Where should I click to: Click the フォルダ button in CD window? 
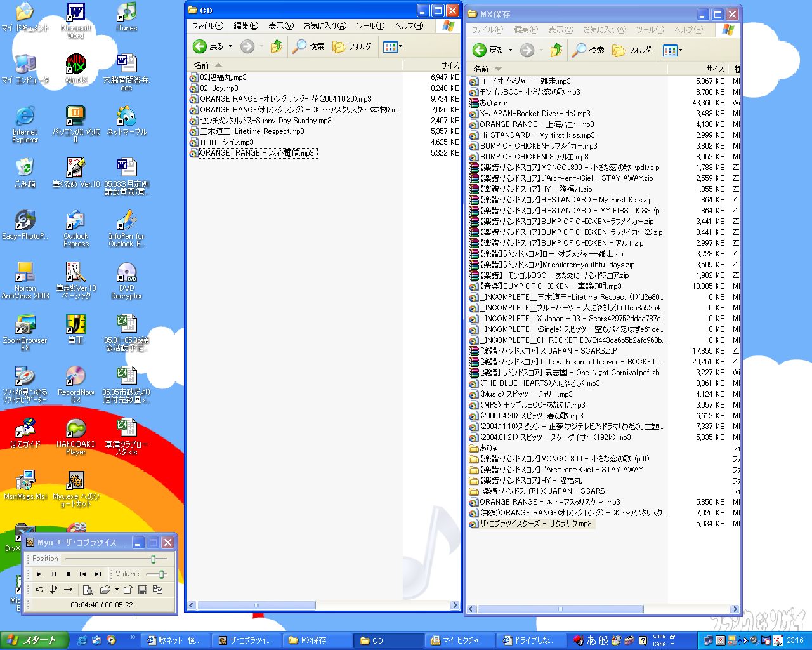(x=352, y=46)
